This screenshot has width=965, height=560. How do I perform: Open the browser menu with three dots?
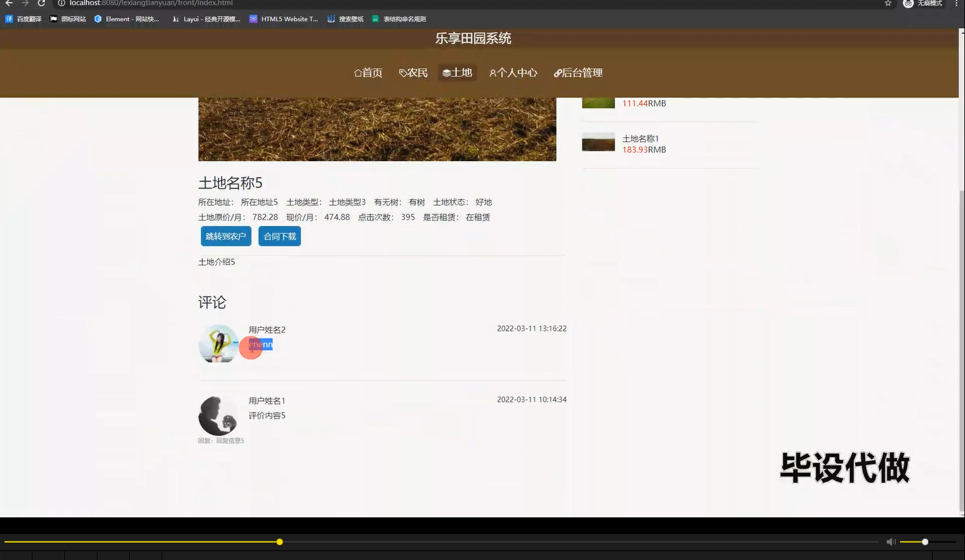click(957, 4)
